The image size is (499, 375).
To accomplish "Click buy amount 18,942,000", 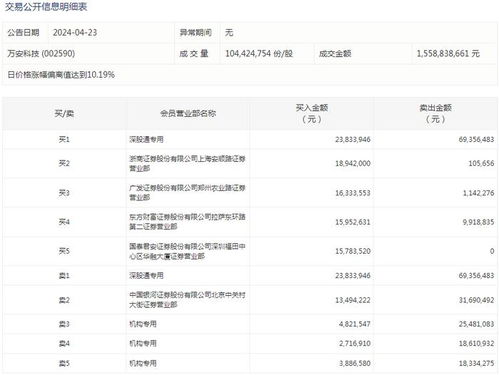I will pos(353,163).
